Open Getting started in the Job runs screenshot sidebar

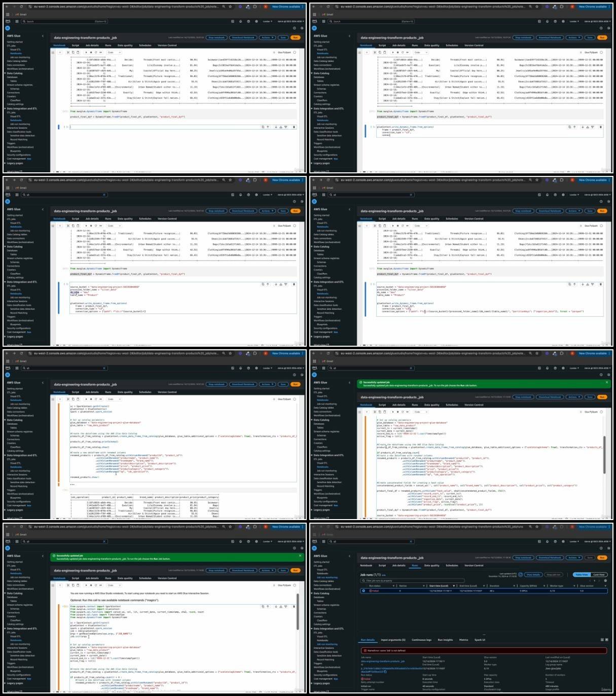pyautogui.click(x=321, y=562)
